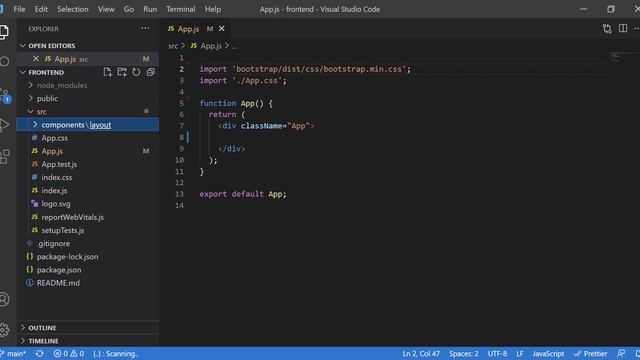This screenshot has height=360, width=640.
Task: Synchronize changes in status bar
Action: [x=40, y=353]
